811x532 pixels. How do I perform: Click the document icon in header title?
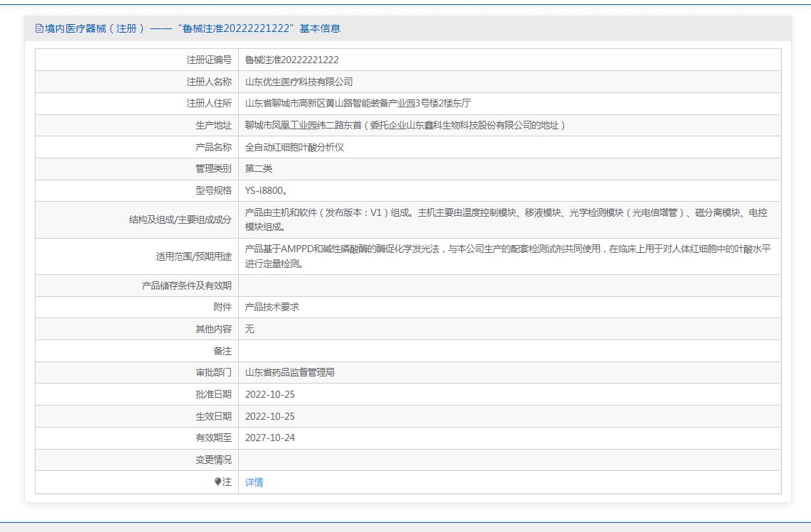tap(39, 28)
